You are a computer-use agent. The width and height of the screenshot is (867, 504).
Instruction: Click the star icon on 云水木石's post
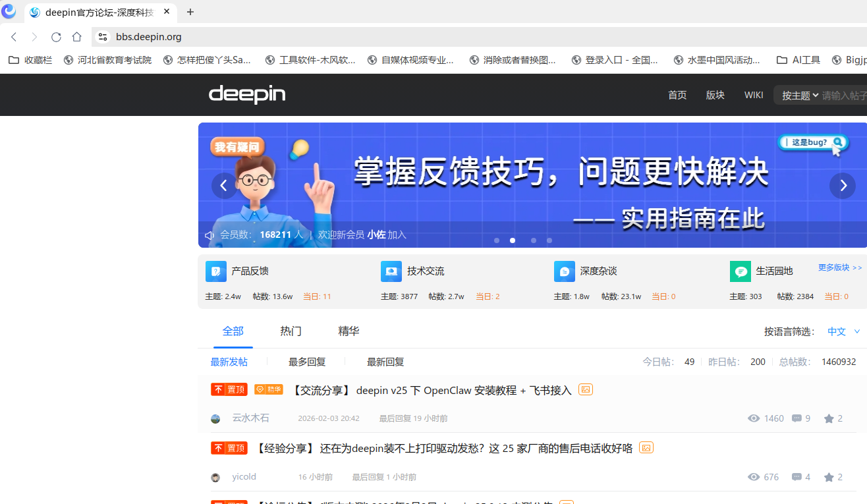click(x=829, y=418)
